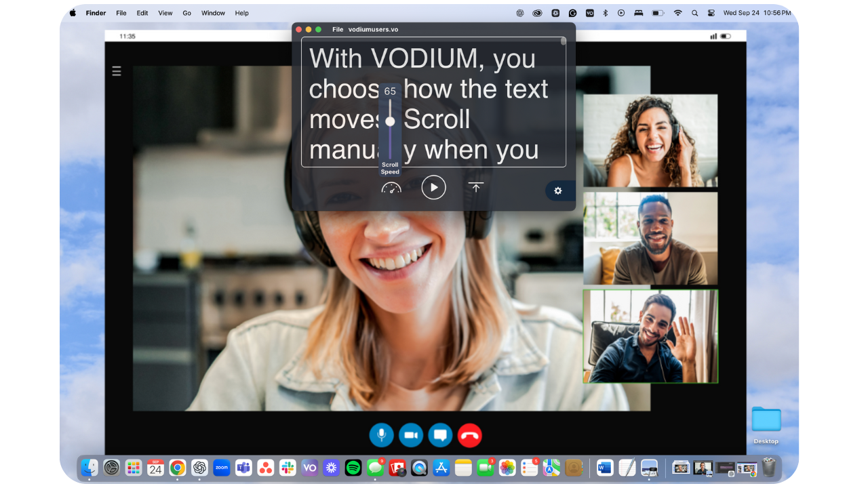
Task: Open Reminders from the Dock
Action: click(529, 468)
